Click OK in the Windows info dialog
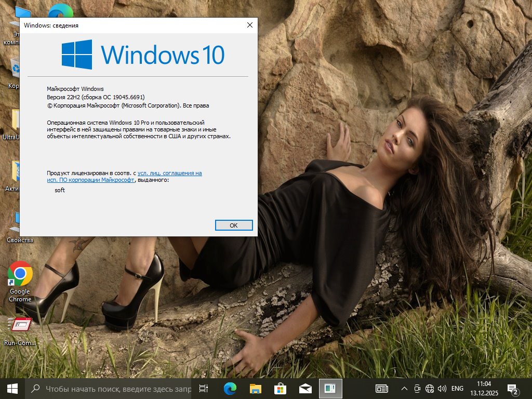The height and width of the screenshot is (399, 532). [x=234, y=225]
